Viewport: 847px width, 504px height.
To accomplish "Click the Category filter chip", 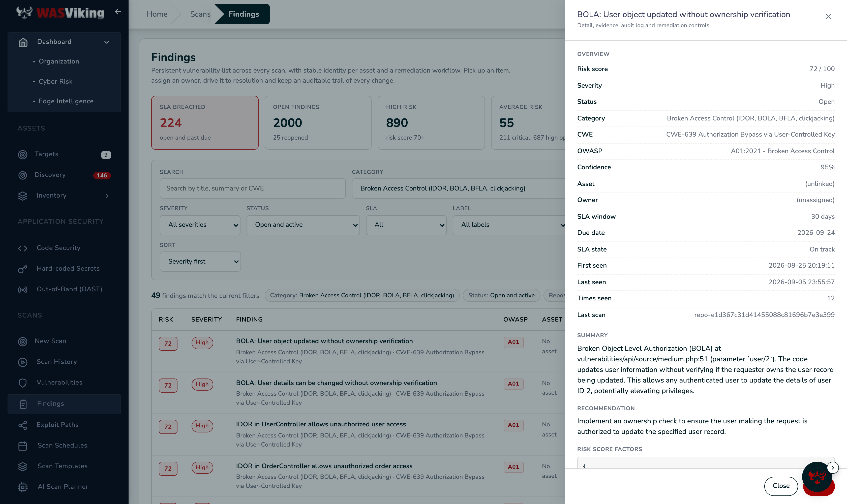I will click(362, 296).
